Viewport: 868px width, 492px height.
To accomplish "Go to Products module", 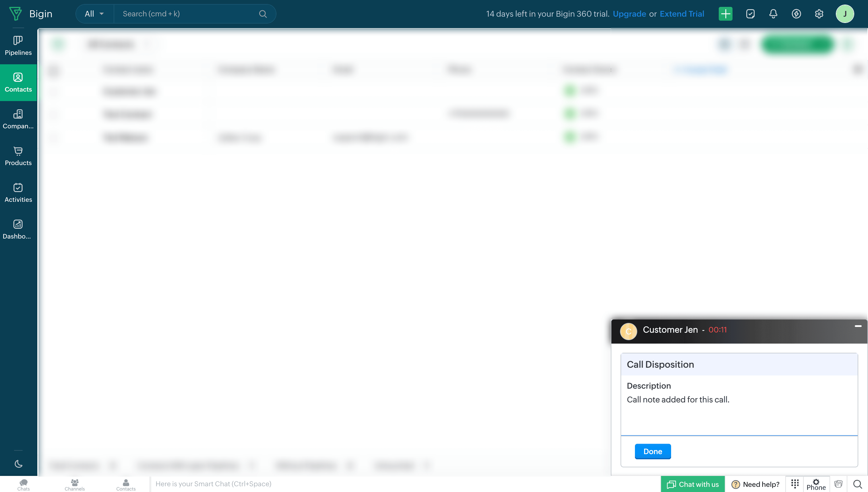I will [x=18, y=156].
